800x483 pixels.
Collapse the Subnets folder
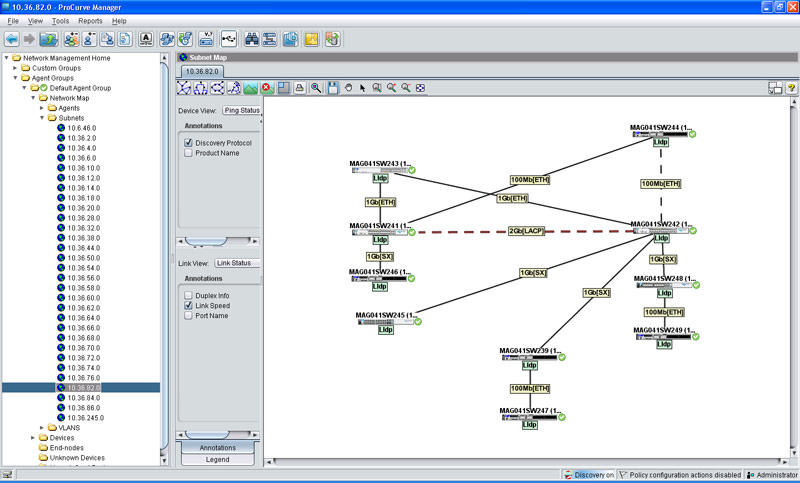point(42,118)
